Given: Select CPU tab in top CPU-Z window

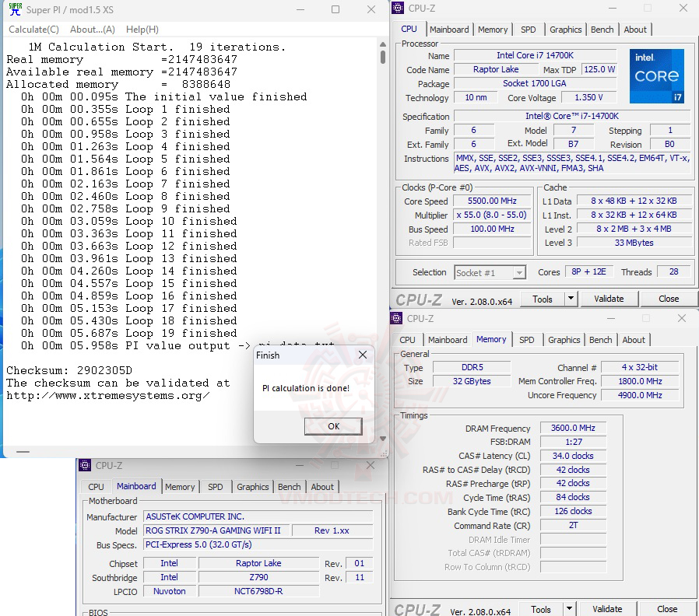Looking at the screenshot, I should point(409,29).
